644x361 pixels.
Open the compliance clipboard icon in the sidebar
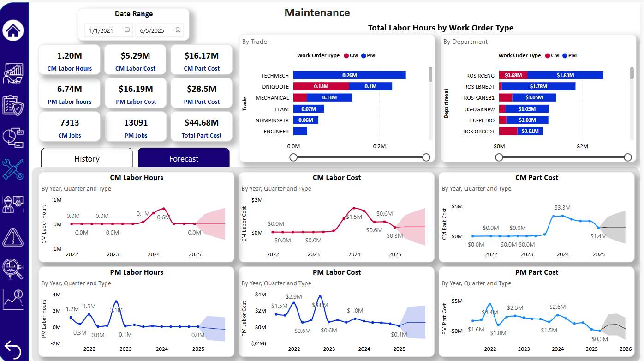(x=14, y=105)
